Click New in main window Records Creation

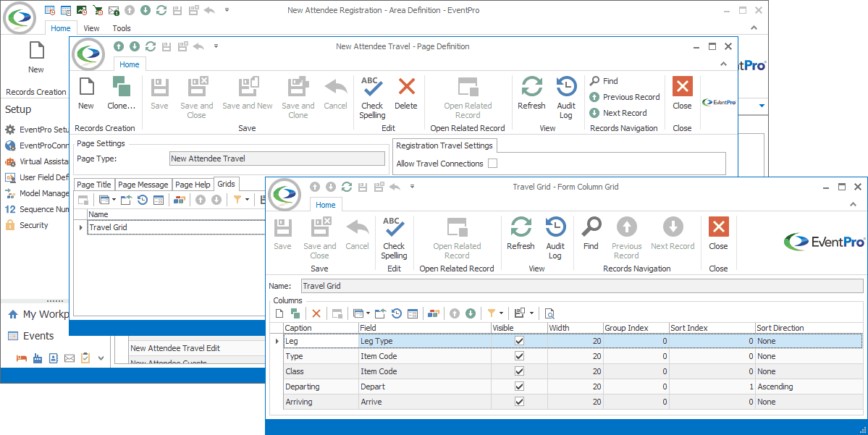[x=36, y=58]
